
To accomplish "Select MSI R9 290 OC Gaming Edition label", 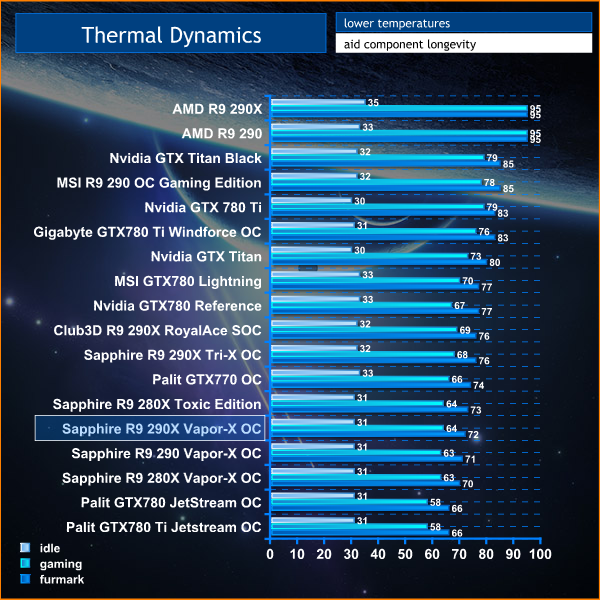I will click(159, 183).
